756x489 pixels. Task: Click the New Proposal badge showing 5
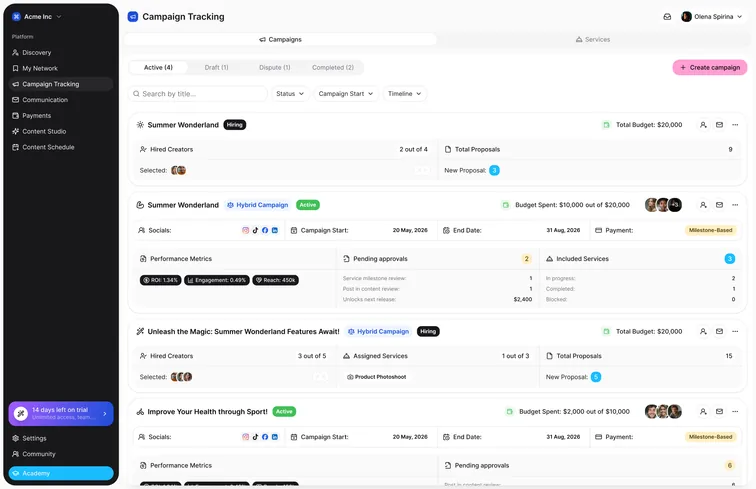click(596, 377)
